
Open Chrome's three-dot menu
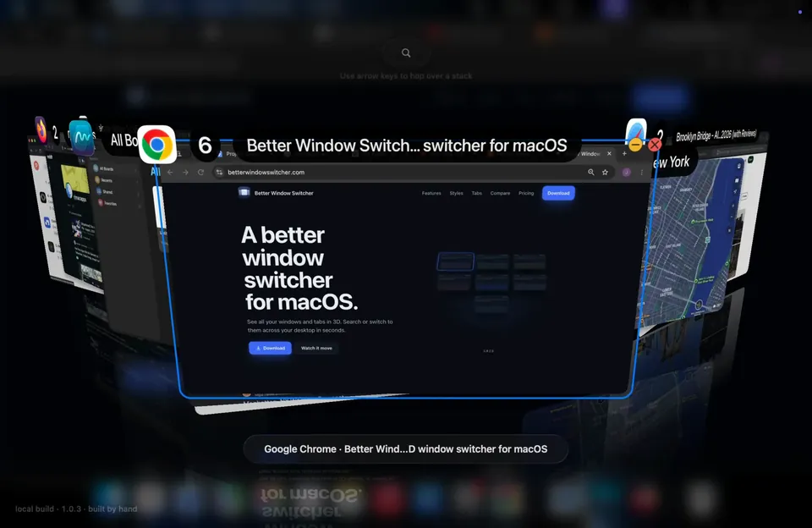(x=642, y=172)
